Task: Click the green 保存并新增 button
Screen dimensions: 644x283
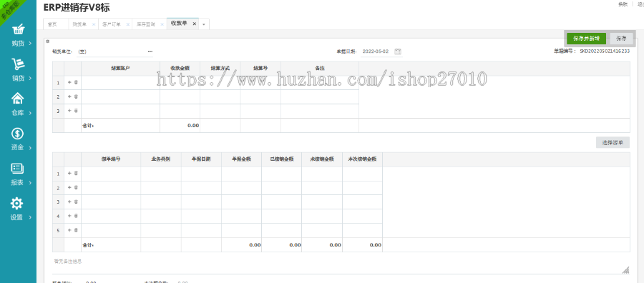Action: point(586,39)
